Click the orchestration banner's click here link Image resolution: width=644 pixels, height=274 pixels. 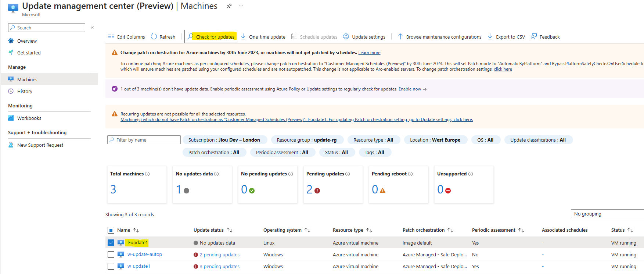pyautogui.click(x=503, y=69)
